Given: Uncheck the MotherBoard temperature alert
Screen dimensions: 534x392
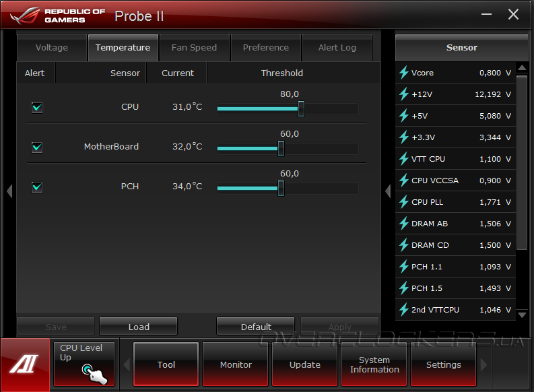Looking at the screenshot, I should coord(37,148).
